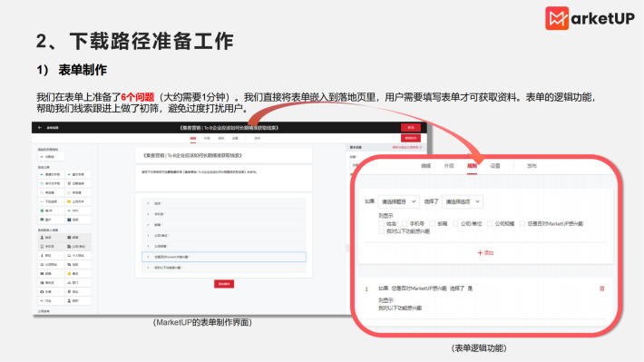Add the 手机号 phone-icon contact field

tap(51, 247)
